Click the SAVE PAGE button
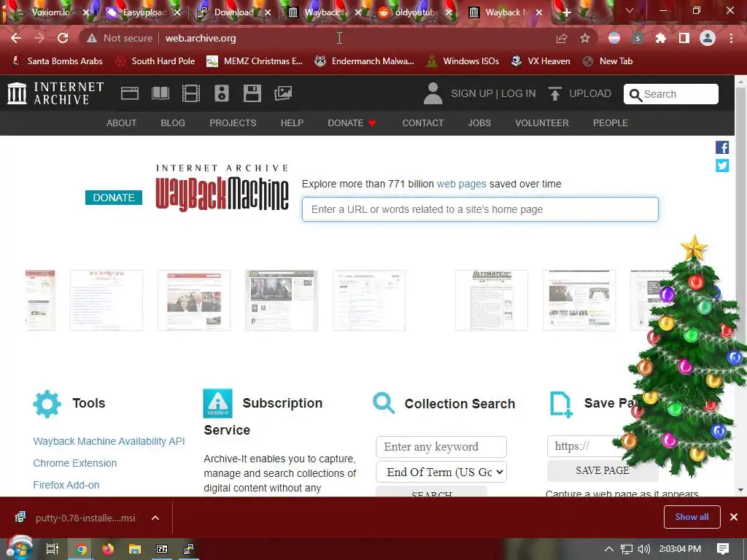The width and height of the screenshot is (747, 560). pos(602,470)
